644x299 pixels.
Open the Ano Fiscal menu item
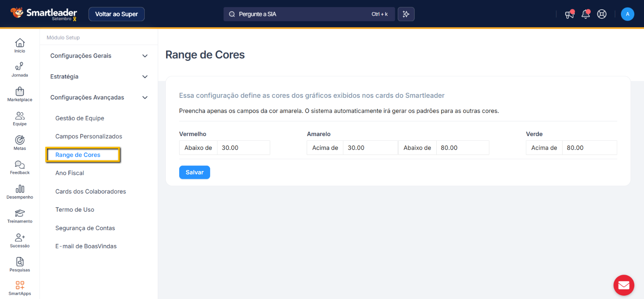(70, 173)
